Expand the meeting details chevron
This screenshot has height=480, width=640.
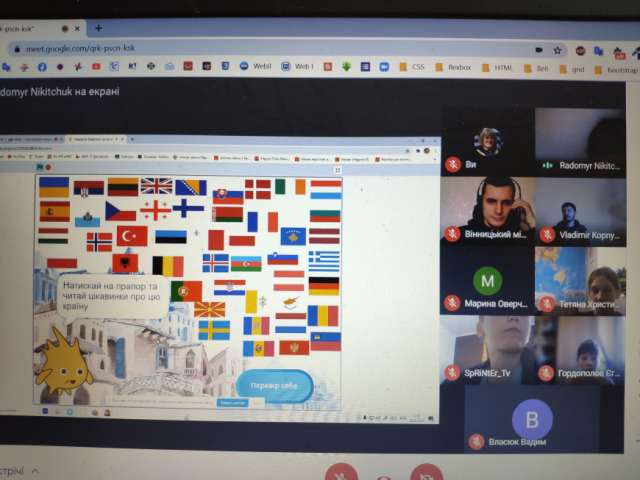(36, 469)
